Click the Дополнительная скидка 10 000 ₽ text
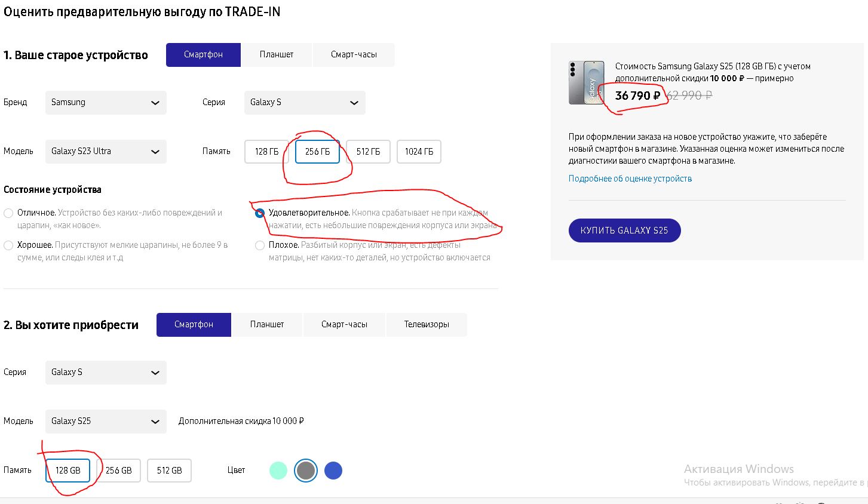This screenshot has width=868, height=504. (x=241, y=421)
